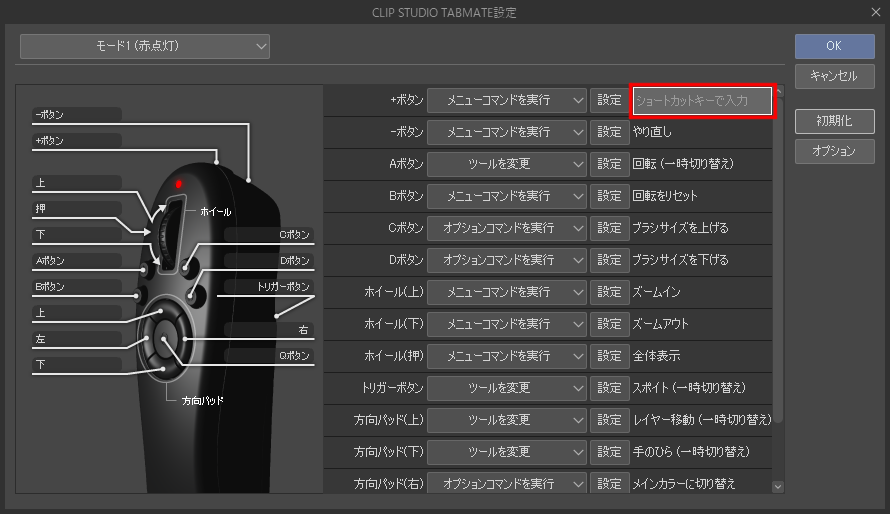The height and width of the screenshot is (514, 890).
Task: Click the 手のひら (一時切り替え) assignment text
Action: [691, 452]
